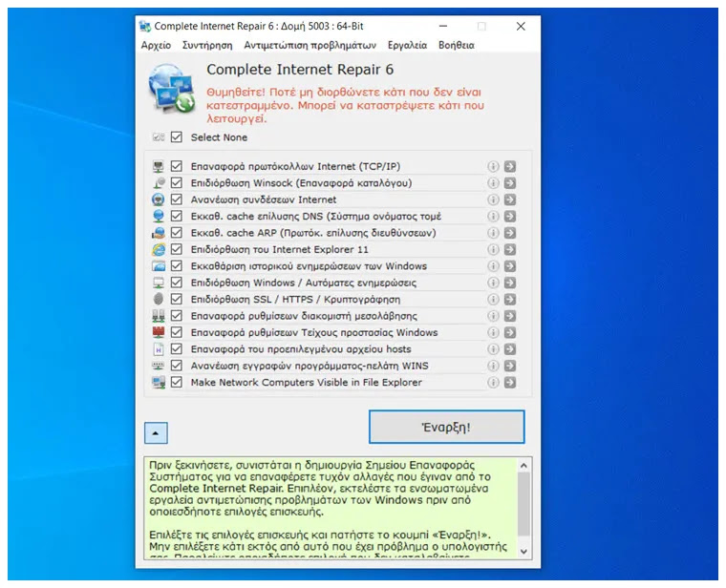Uncheck hosts file reset checkbox
The image size is (726, 588).
point(177,348)
